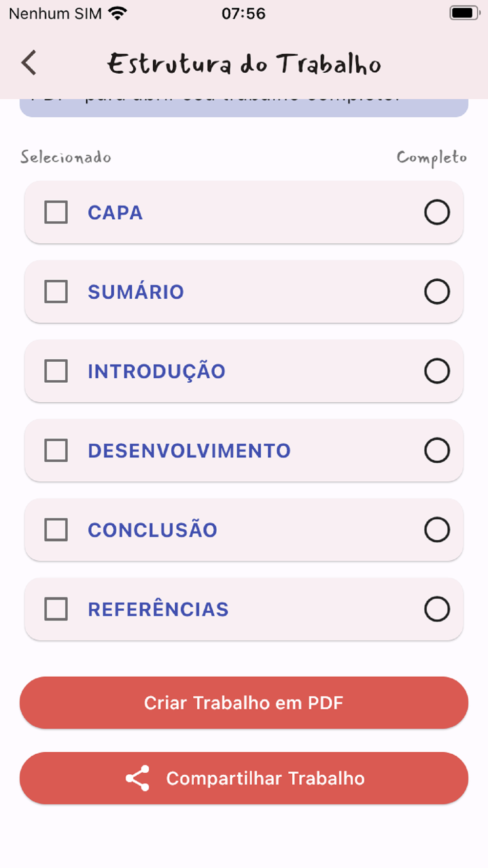Mark DESENVOLVIMENTO as complete
The image size is (488, 868).
(437, 451)
